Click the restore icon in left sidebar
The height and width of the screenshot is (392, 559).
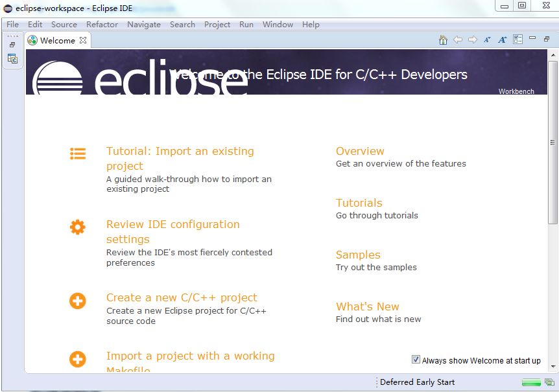[12, 45]
